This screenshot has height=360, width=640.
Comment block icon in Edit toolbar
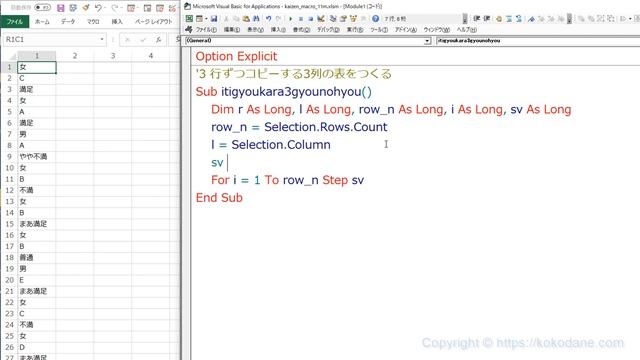coord(509,18)
